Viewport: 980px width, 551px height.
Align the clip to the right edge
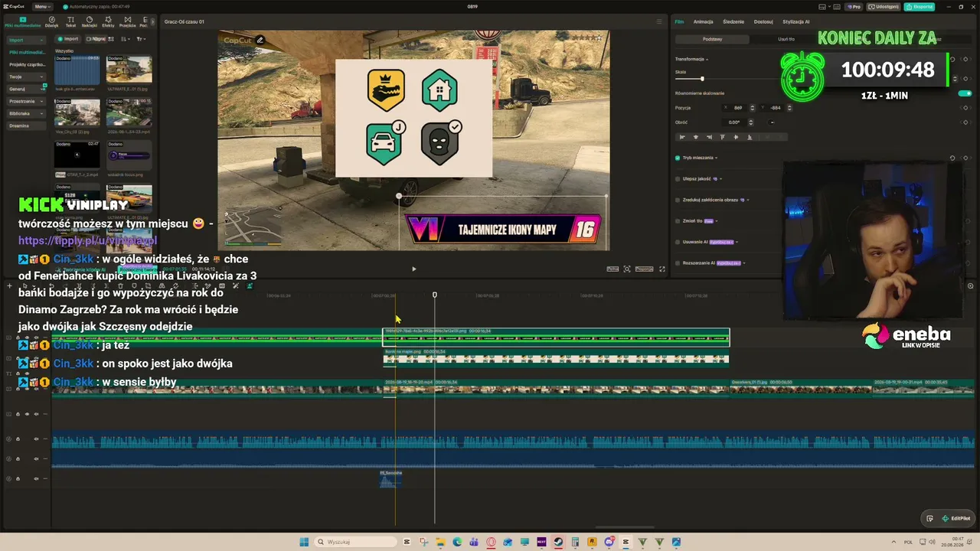click(709, 137)
